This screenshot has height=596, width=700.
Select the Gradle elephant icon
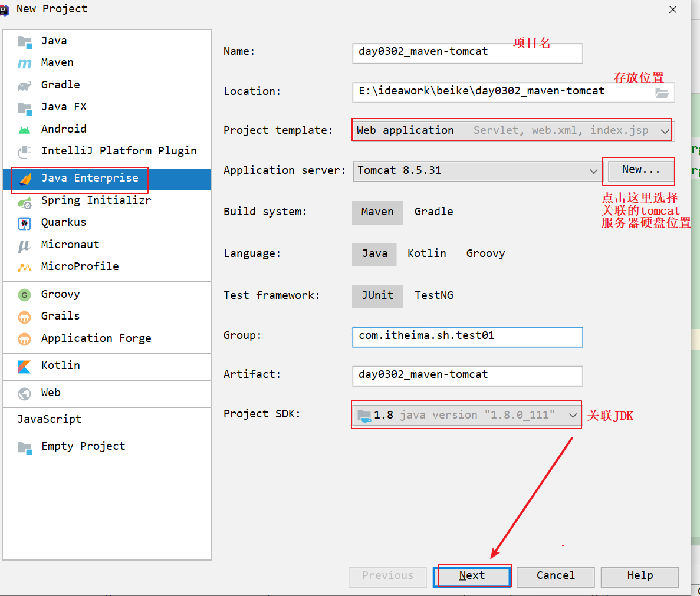point(24,85)
